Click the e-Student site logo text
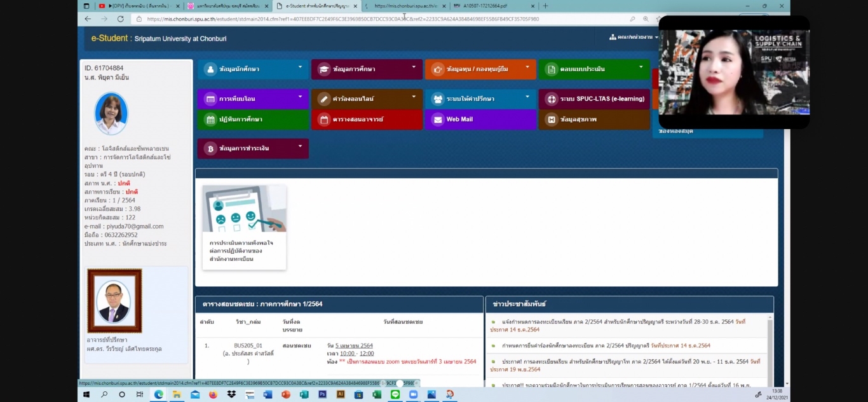 point(159,38)
